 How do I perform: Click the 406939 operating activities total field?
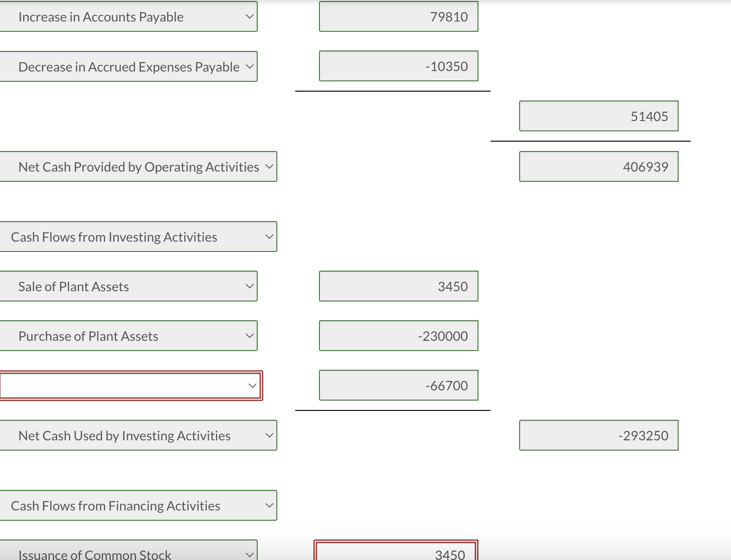[599, 166]
